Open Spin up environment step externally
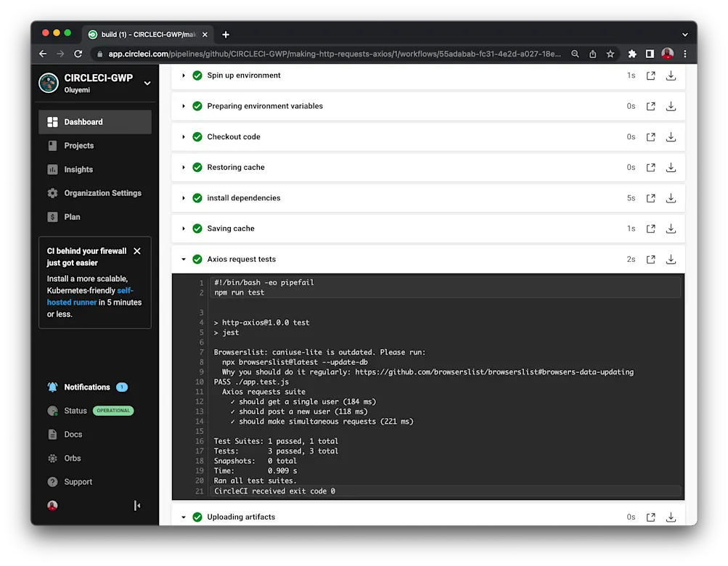 (650, 75)
